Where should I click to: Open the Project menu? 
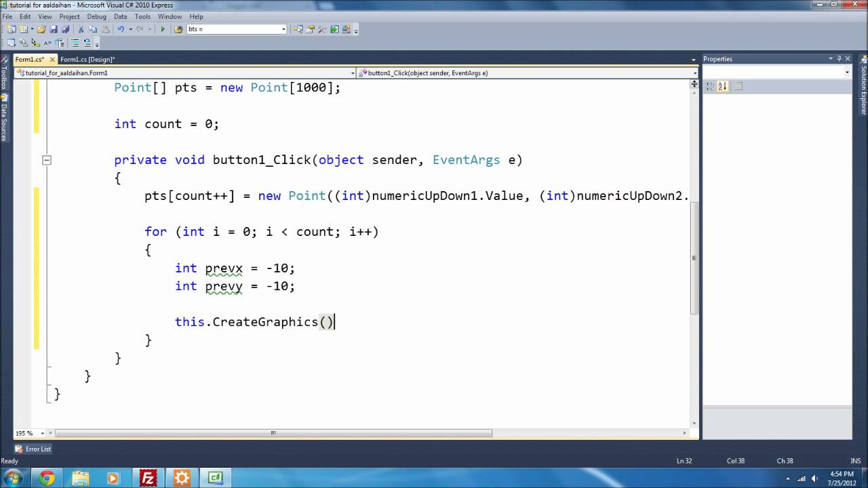pos(69,16)
